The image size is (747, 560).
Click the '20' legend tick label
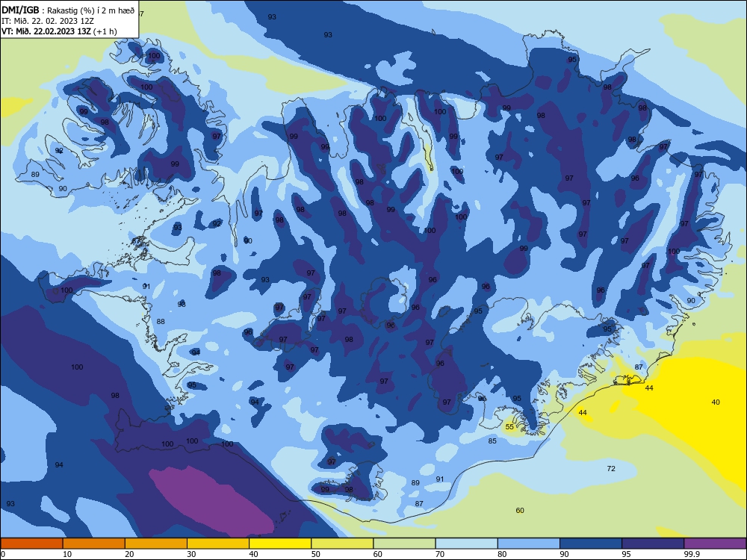(x=129, y=554)
